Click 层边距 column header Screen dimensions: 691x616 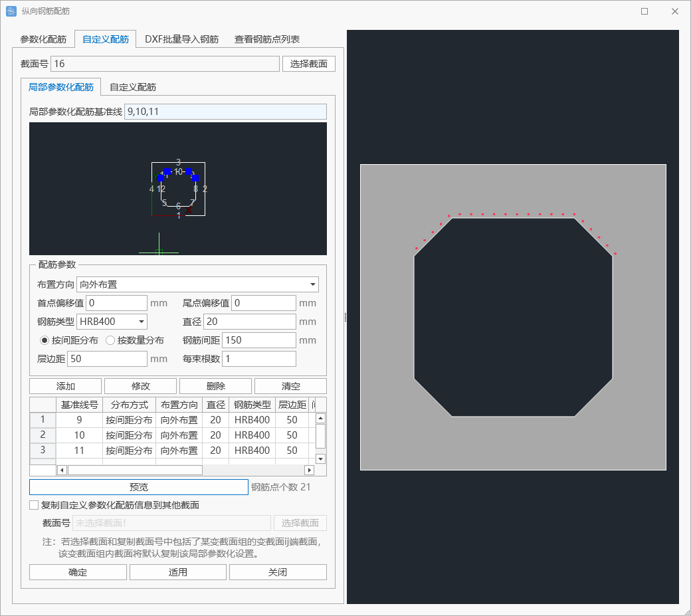(292, 405)
